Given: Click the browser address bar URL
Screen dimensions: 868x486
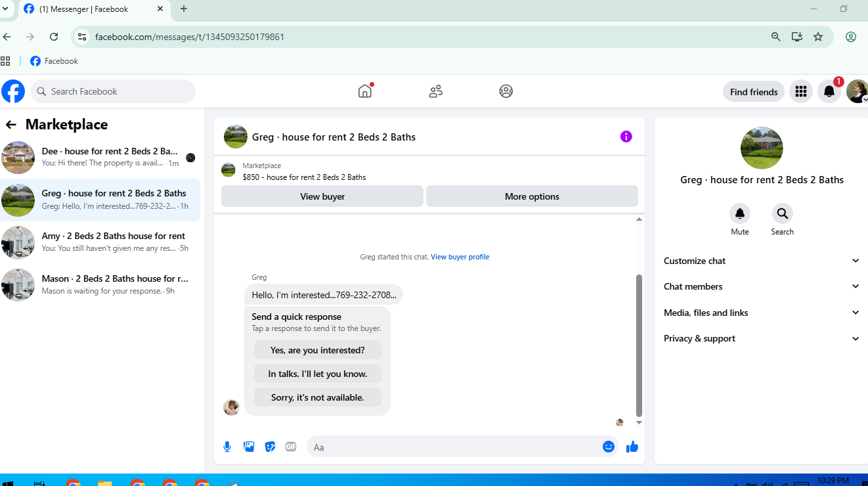Looking at the screenshot, I should pos(190,37).
